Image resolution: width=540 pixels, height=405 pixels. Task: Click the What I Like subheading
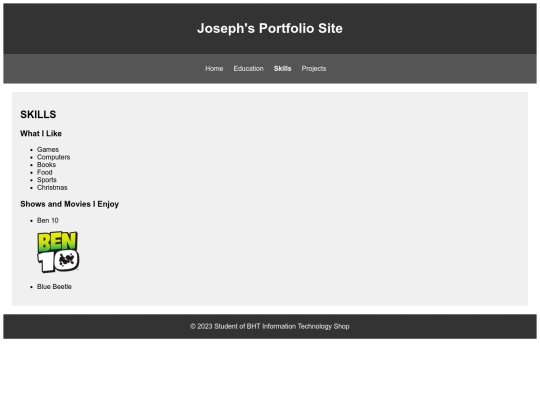click(41, 133)
